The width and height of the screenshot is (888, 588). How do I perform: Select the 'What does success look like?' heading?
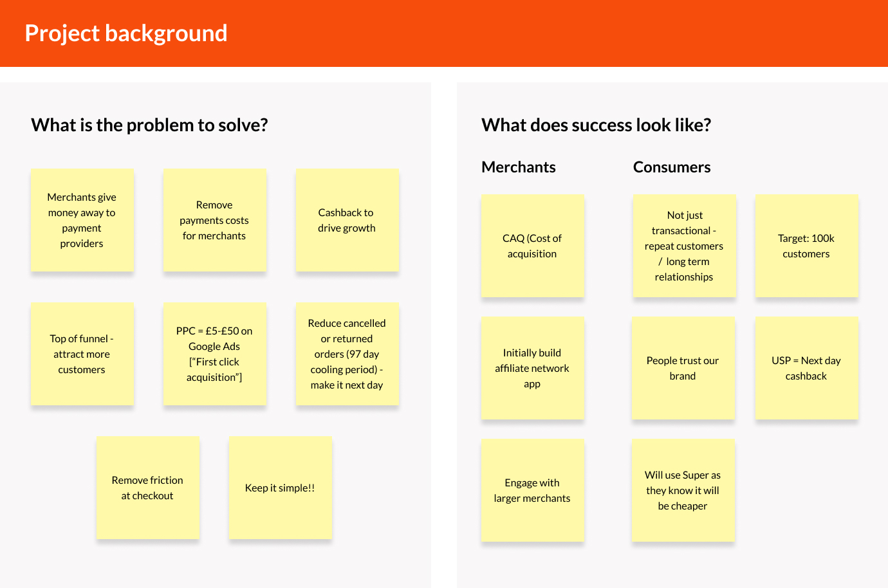[x=596, y=125]
